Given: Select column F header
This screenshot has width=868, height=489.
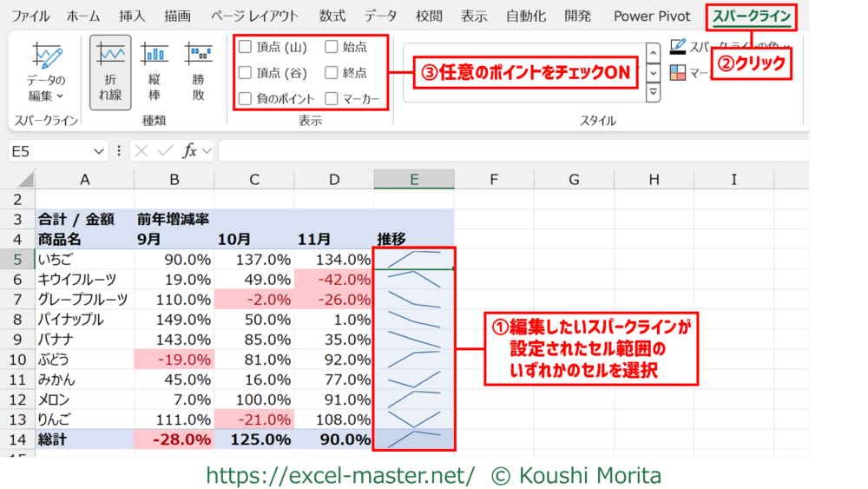Looking at the screenshot, I should pyautogui.click(x=494, y=180).
